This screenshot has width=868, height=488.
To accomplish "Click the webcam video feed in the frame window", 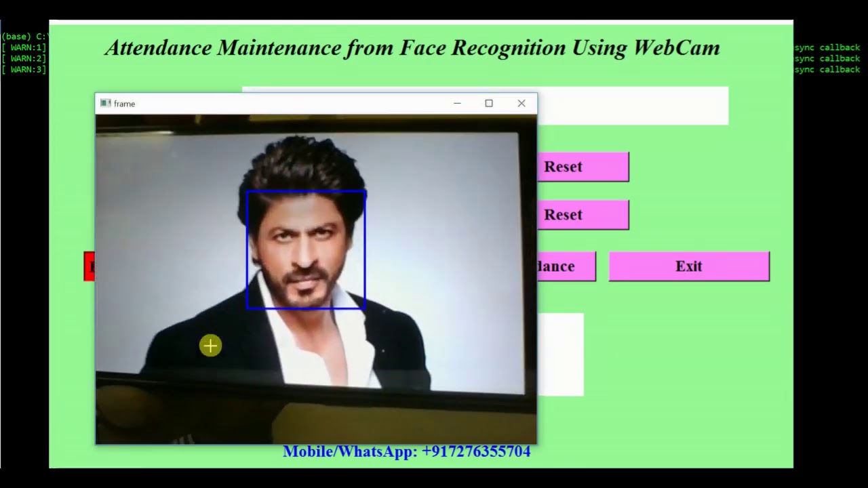I will (316, 279).
